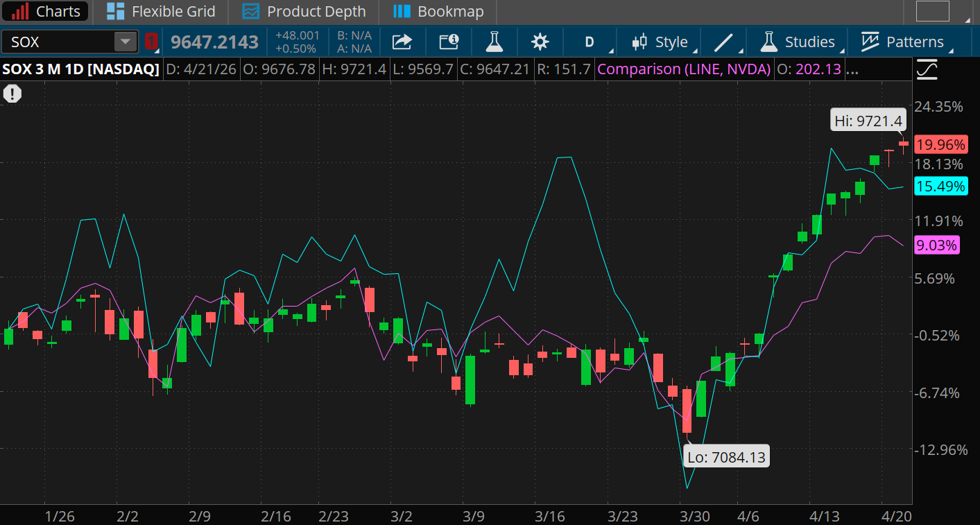Image resolution: width=980 pixels, height=525 pixels.
Task: Click the chart mode icon above the price axis
Action: coord(927,69)
